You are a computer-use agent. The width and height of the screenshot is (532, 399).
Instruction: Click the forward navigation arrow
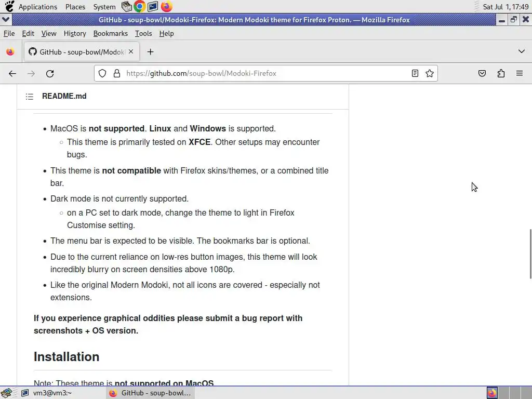coord(31,74)
